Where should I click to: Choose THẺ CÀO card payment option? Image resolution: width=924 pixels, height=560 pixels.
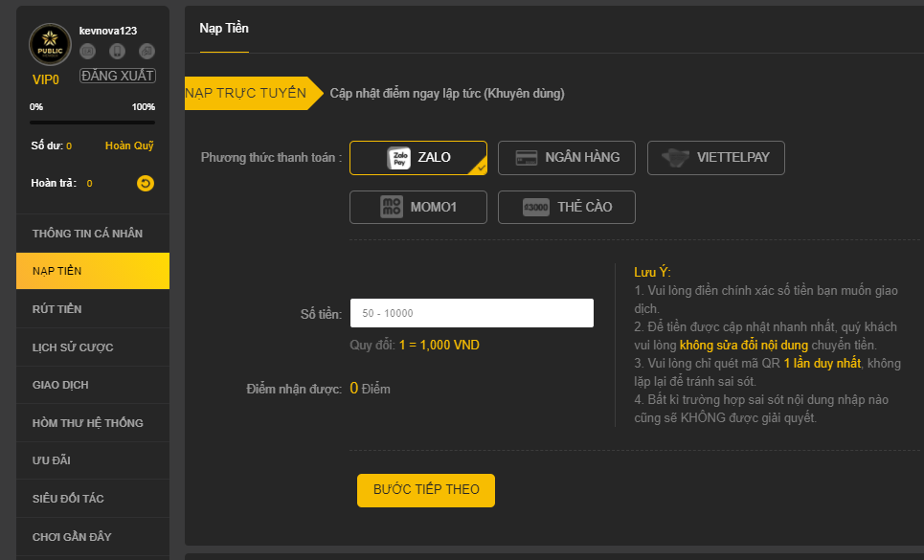pyautogui.click(x=567, y=207)
